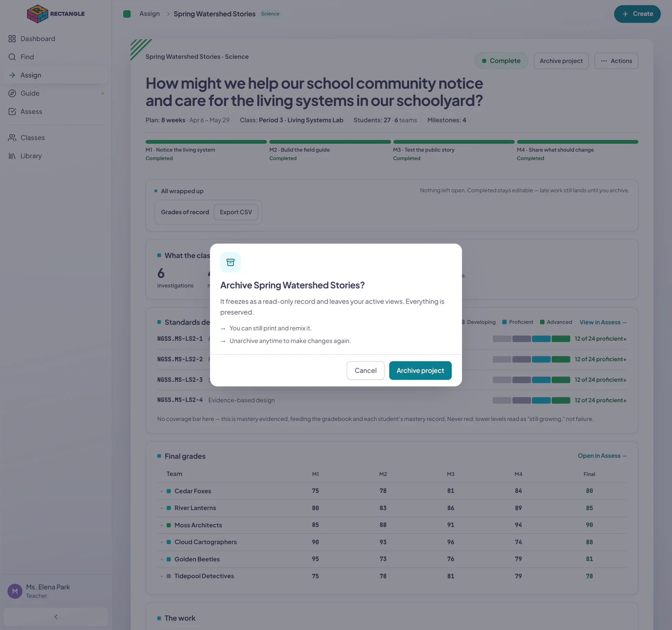The height and width of the screenshot is (630, 672).
Task: Click the Assess checkbox icon
Action: pos(12,112)
